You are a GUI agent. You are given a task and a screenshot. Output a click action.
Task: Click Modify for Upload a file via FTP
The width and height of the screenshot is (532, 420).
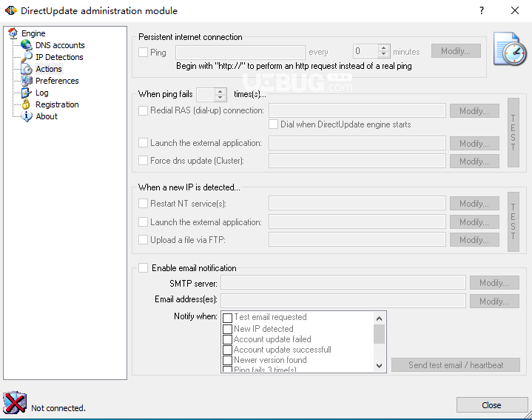pos(474,240)
